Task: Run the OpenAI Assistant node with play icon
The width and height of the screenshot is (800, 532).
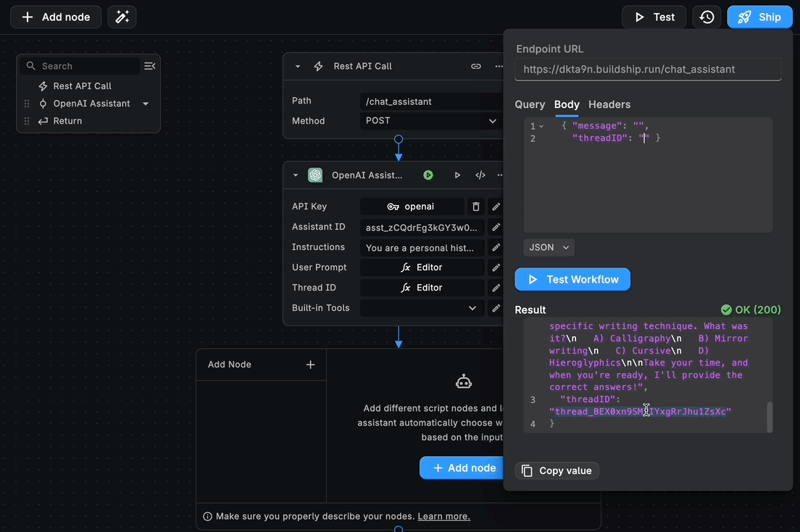Action: pos(428,175)
